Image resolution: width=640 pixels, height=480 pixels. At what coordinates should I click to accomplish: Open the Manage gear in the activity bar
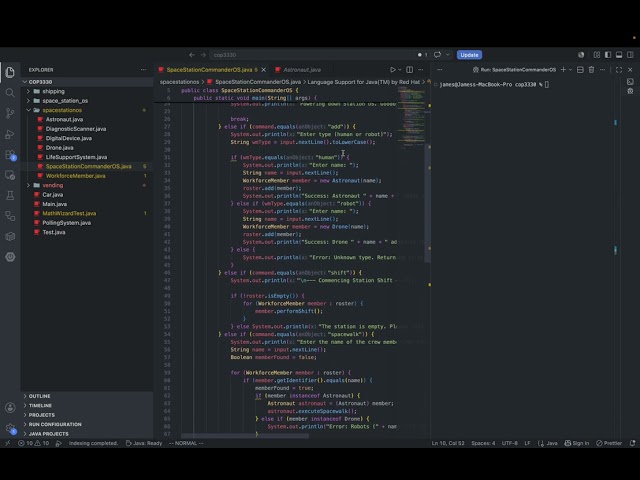(10, 428)
